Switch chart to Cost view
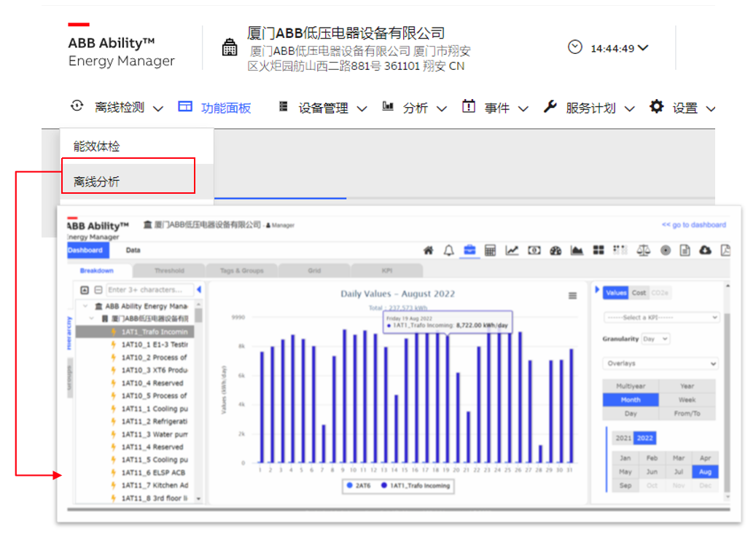 (x=639, y=292)
